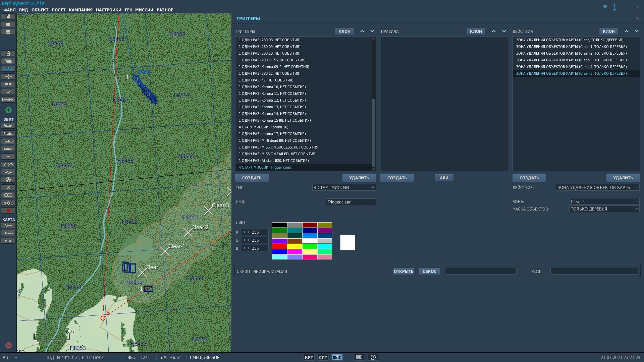
Task: Toggle the ВЫС altitude map mode
Action: tap(337, 357)
